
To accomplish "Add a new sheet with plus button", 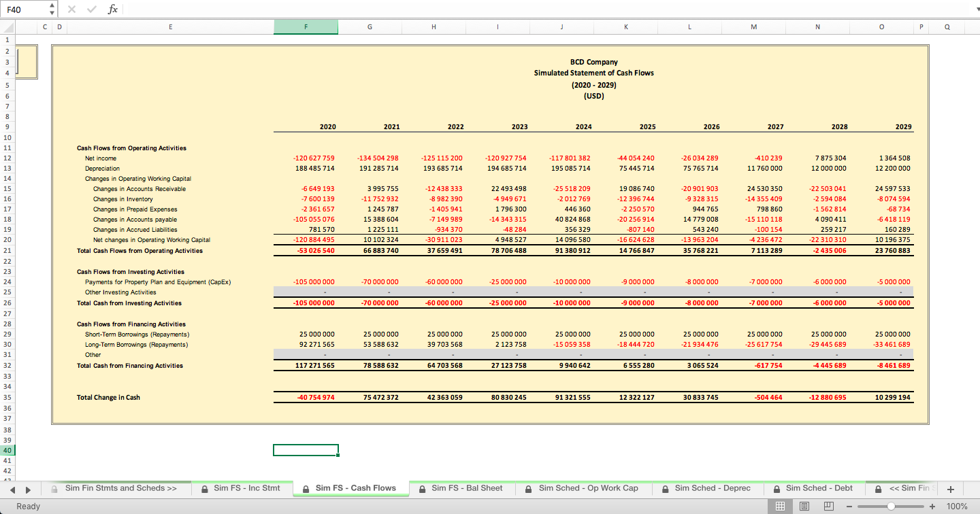I will [x=951, y=489].
